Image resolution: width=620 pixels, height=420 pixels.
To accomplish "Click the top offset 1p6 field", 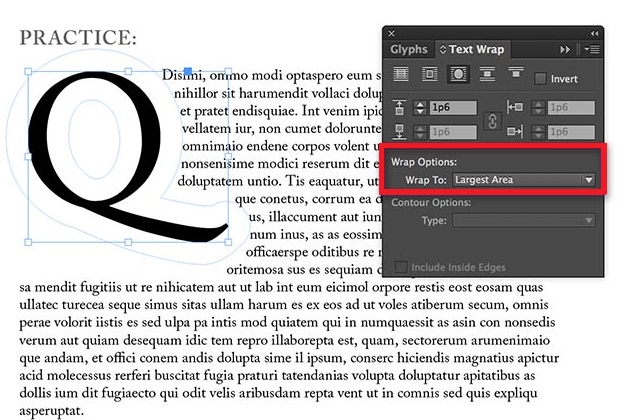I will [x=452, y=108].
